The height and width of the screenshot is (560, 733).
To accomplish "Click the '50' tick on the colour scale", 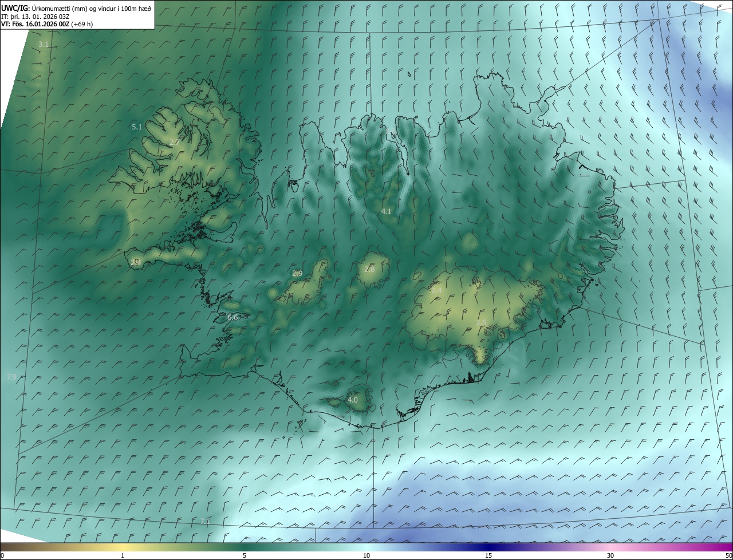I will 728,555.
